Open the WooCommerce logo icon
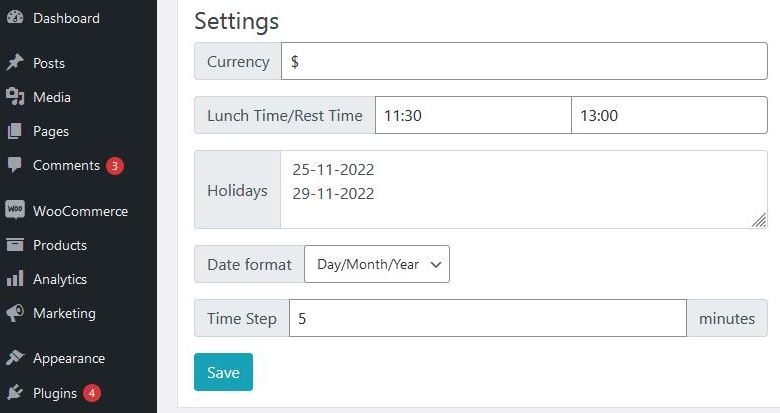Image resolution: width=780 pixels, height=413 pixels. 15,210
